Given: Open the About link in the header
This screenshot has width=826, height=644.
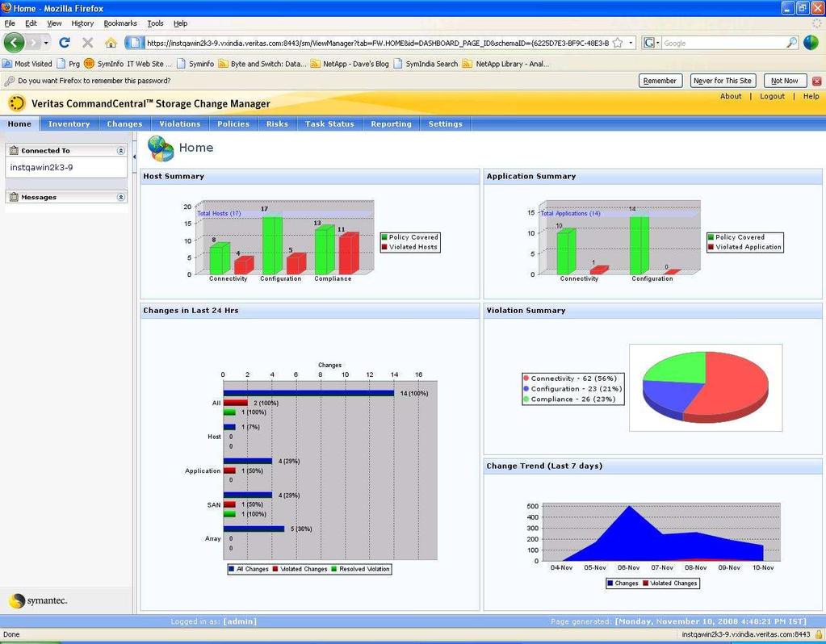Looking at the screenshot, I should click(731, 96).
